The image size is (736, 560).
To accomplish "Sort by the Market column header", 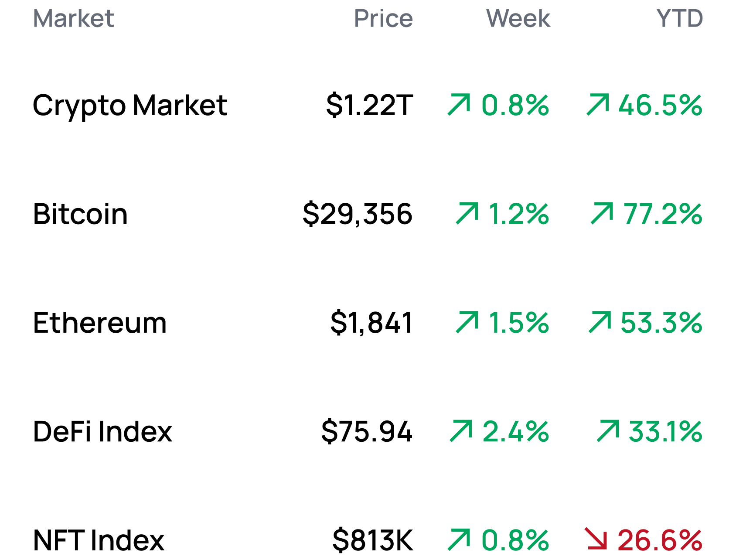I will click(73, 19).
